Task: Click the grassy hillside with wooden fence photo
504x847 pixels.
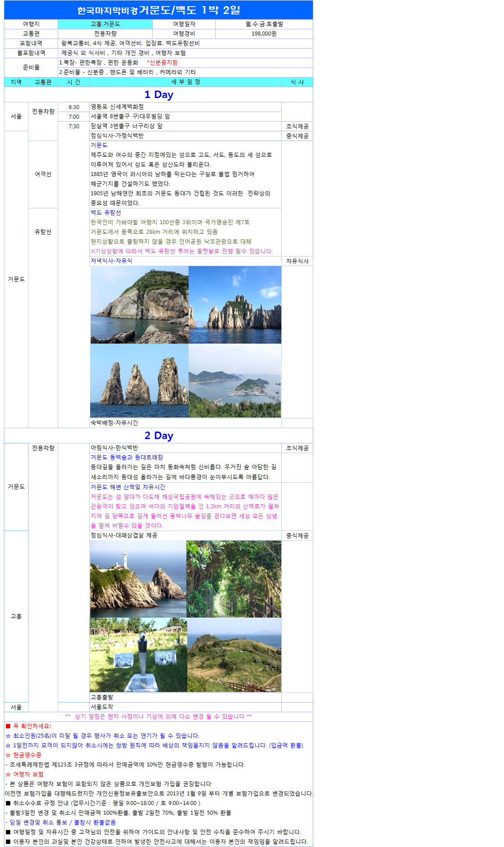Action: 234,655
